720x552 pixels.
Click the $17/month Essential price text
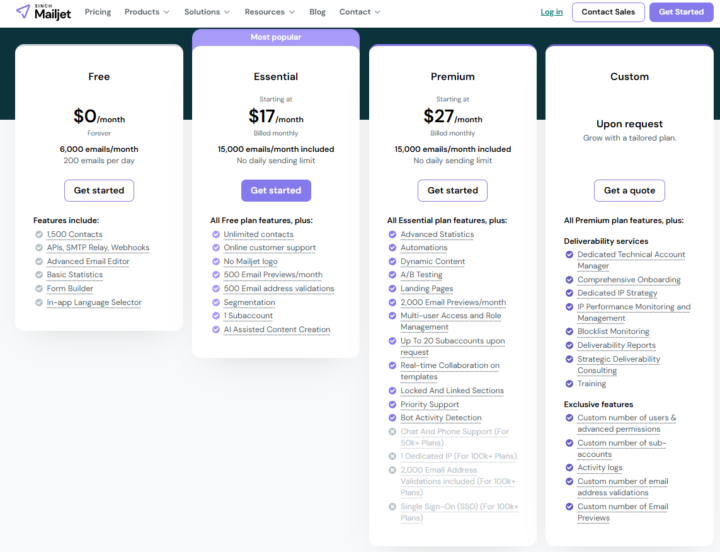coord(276,117)
